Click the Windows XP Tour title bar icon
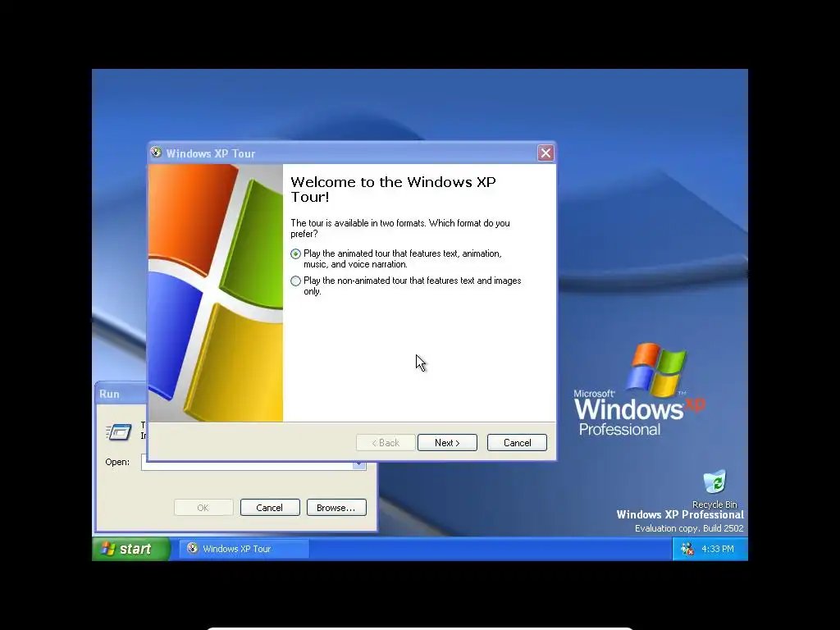 [x=156, y=153]
